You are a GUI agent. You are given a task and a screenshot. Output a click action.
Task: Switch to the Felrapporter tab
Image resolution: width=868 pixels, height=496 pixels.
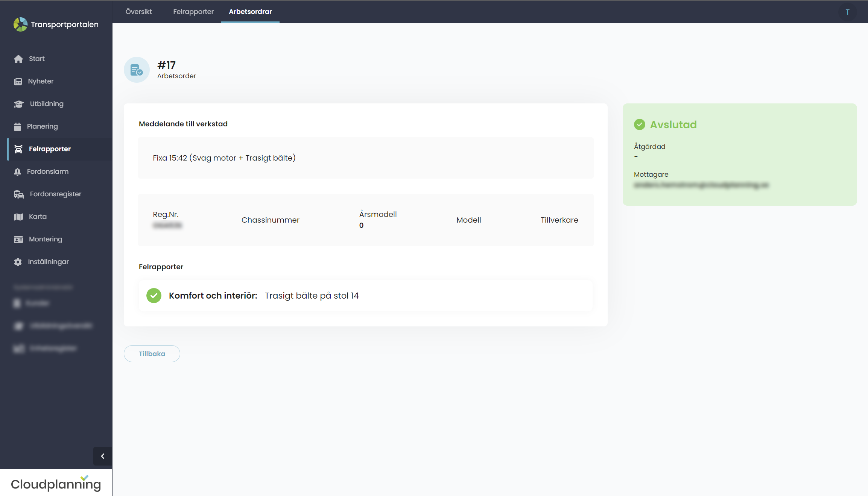click(193, 12)
